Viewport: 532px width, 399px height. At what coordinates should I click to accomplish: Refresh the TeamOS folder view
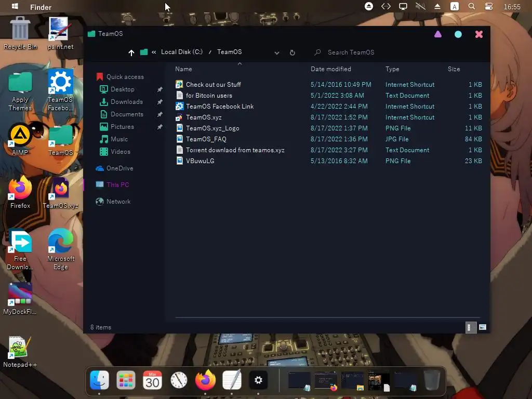point(292,52)
